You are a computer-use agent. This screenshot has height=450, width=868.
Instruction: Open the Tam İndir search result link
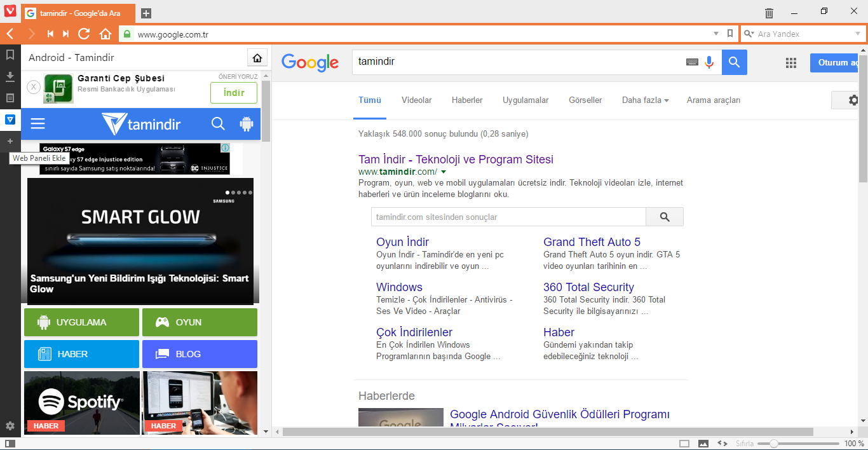(x=456, y=160)
